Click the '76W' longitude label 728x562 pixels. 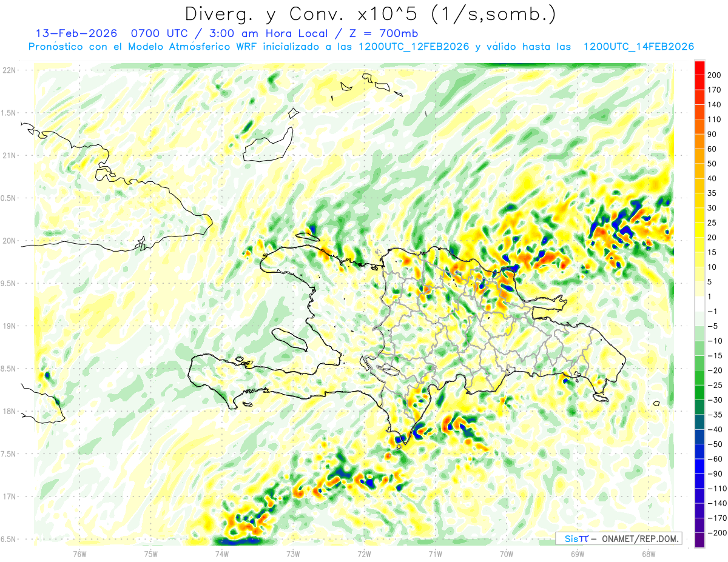[79, 553]
